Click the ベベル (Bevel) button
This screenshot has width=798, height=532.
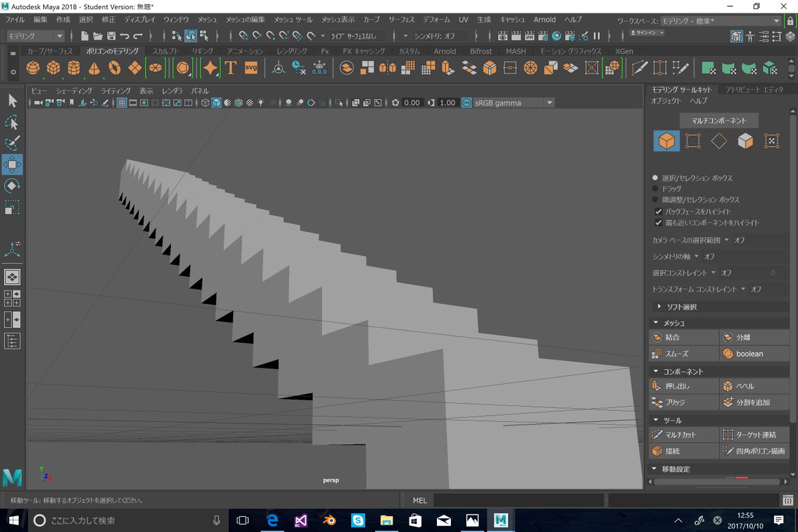(x=754, y=386)
